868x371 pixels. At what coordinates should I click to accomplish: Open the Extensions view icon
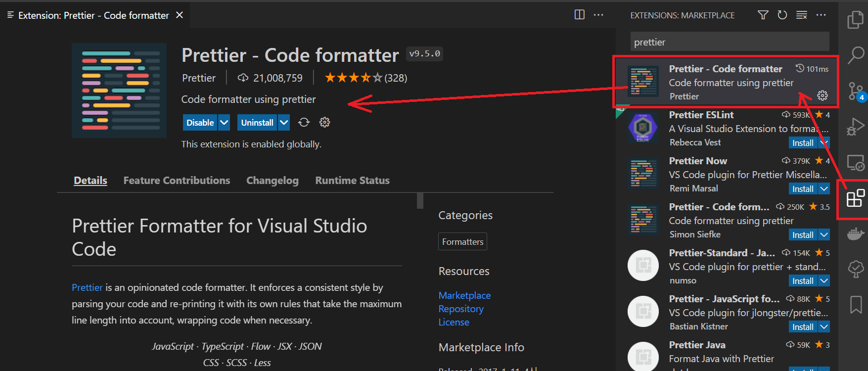tap(856, 198)
